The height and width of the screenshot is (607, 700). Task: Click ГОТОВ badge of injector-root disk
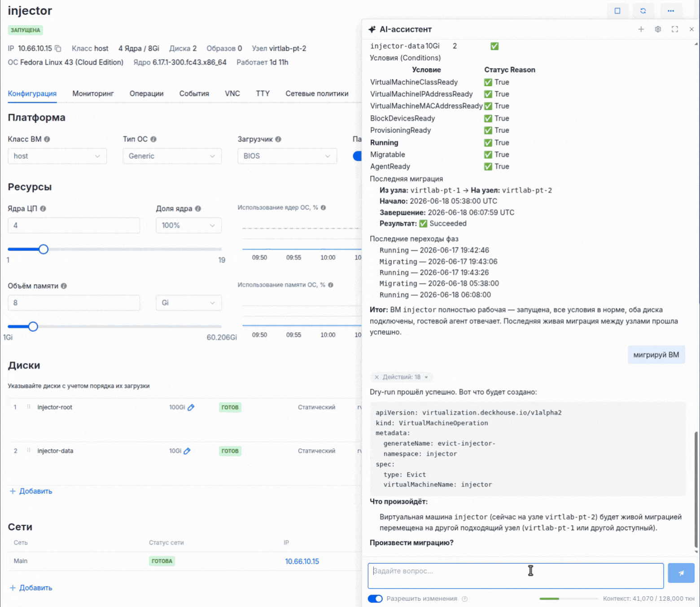(230, 407)
